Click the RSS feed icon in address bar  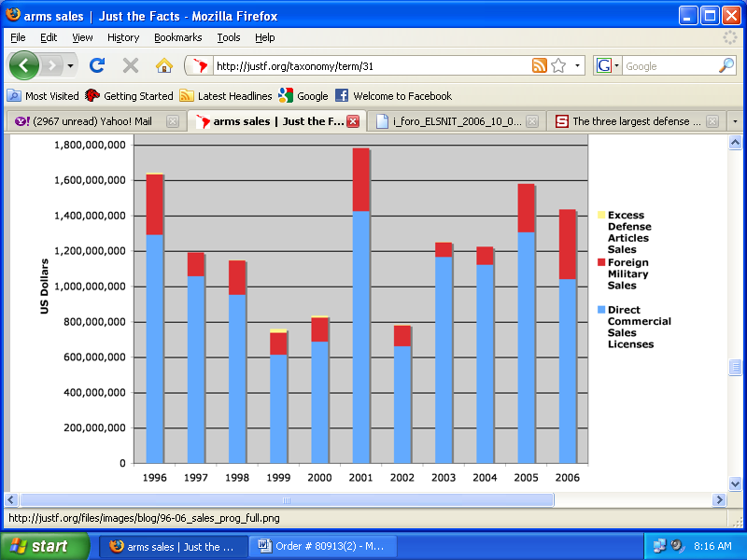coord(539,65)
